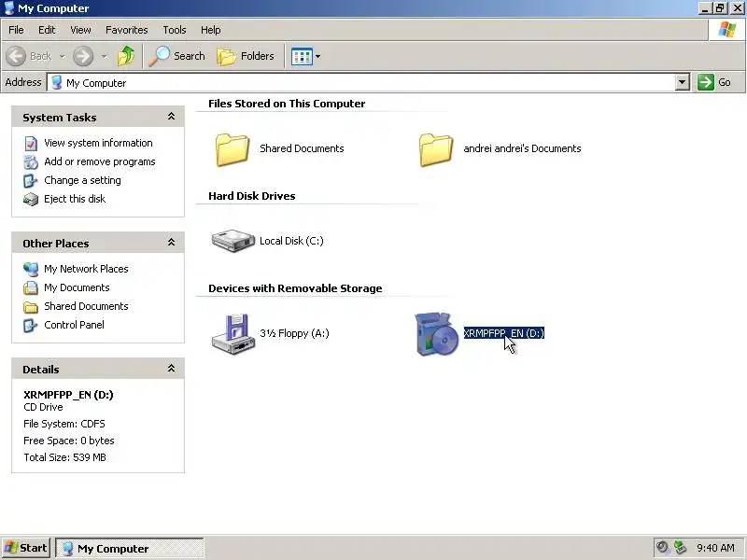Select the Local Disk (C:) drive icon
Image resolution: width=747 pixels, height=560 pixels.
click(233, 241)
